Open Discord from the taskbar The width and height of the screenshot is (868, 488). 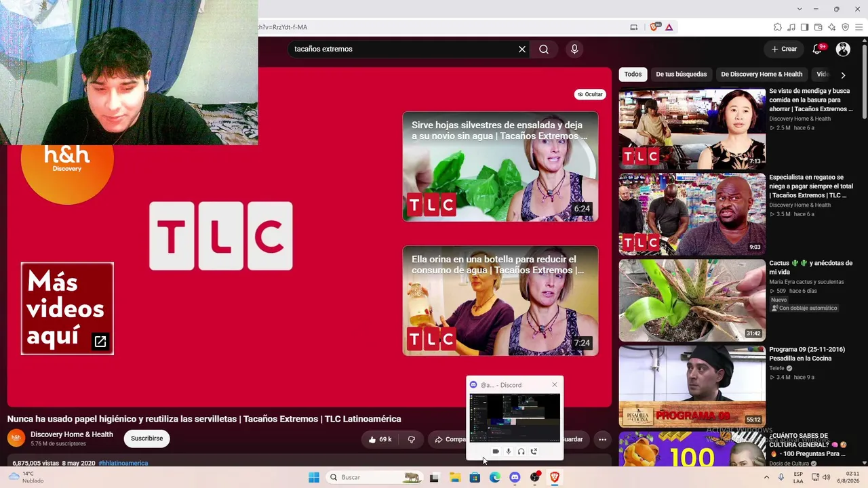coord(515,477)
